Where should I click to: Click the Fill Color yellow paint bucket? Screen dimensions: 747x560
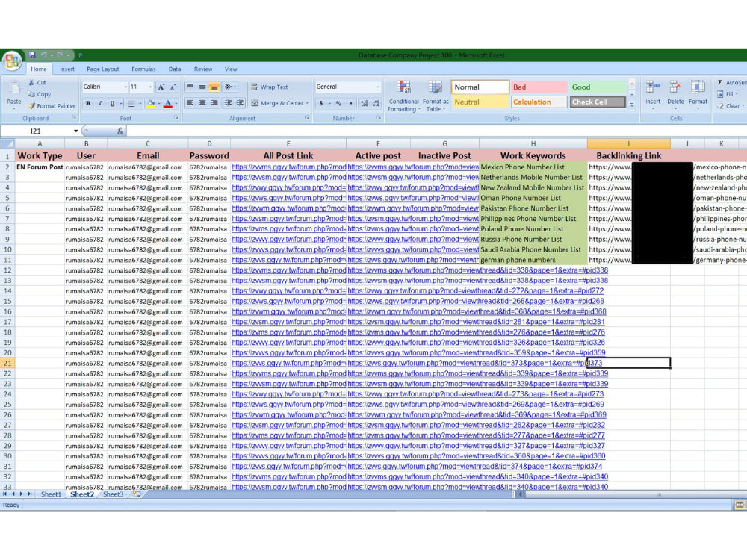[151, 103]
